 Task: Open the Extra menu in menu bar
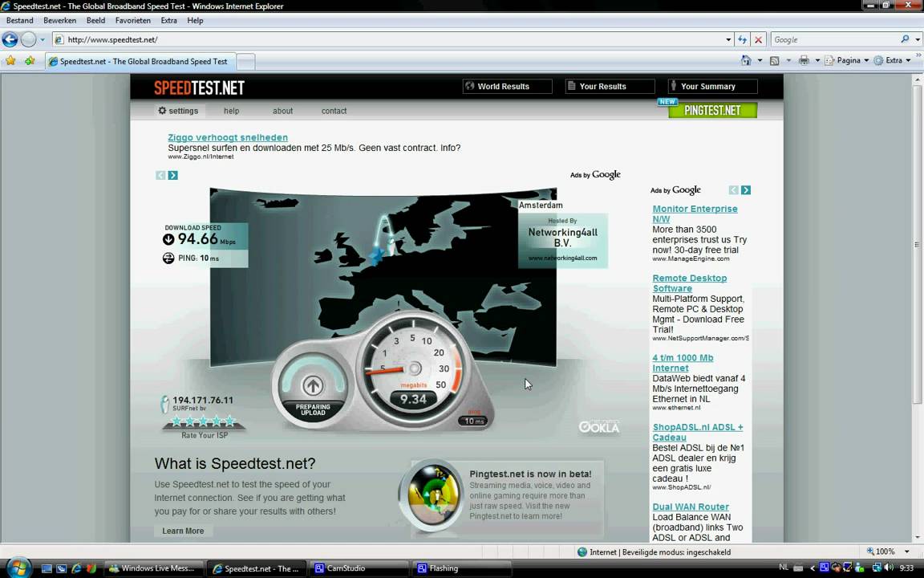click(168, 20)
